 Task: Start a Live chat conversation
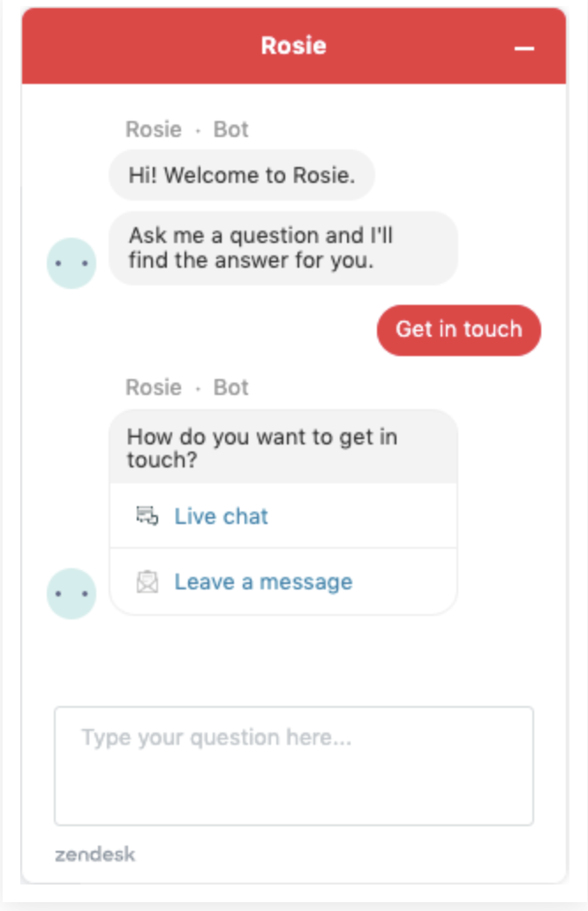pos(221,516)
